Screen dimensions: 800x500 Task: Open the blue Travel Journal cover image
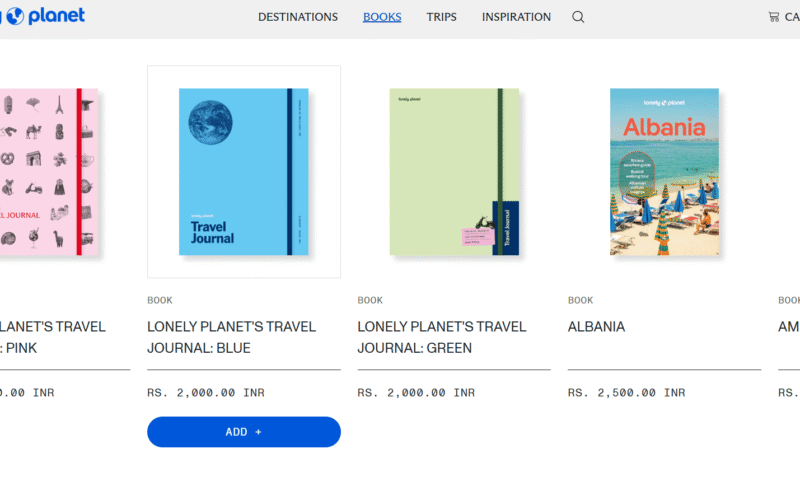(244, 172)
